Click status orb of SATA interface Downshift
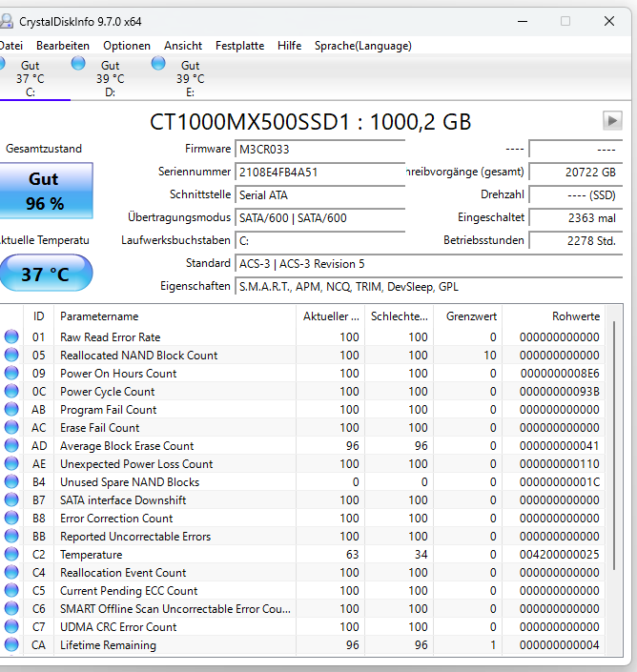The width and height of the screenshot is (637, 672). [11, 499]
